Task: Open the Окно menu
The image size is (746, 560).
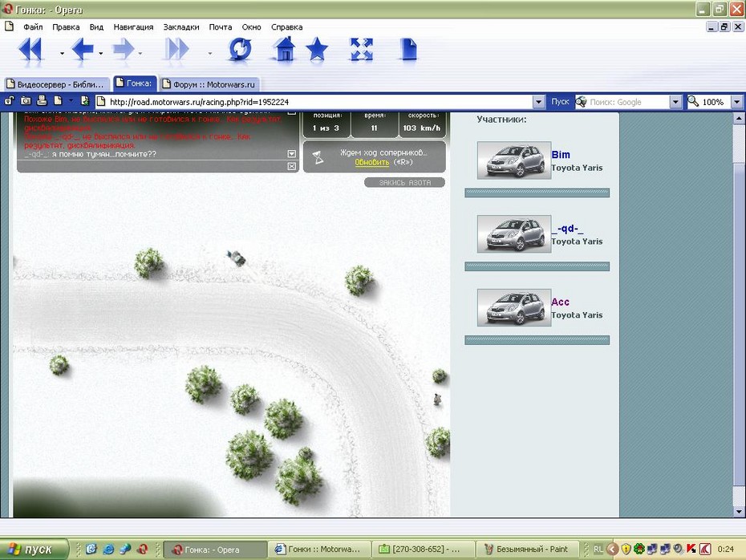Action: point(251,27)
